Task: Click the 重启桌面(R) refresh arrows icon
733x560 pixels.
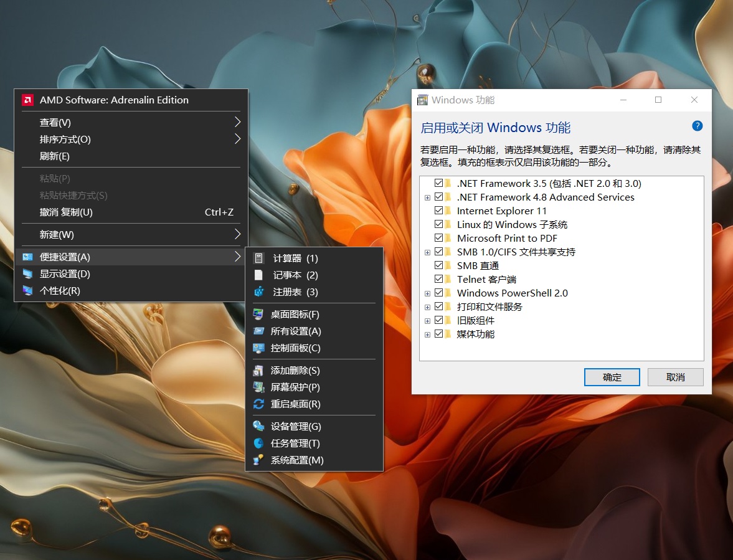Action: [258, 404]
